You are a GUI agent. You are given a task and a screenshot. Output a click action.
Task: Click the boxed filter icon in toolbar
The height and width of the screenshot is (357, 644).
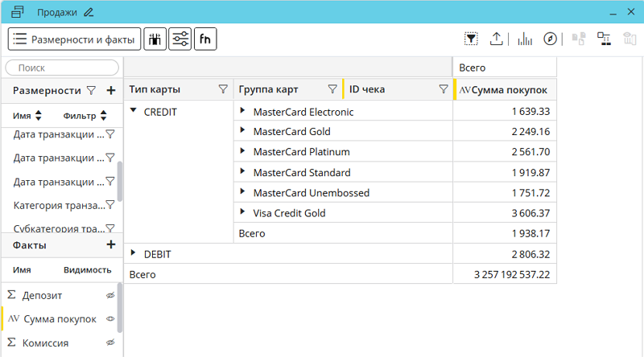click(x=472, y=39)
